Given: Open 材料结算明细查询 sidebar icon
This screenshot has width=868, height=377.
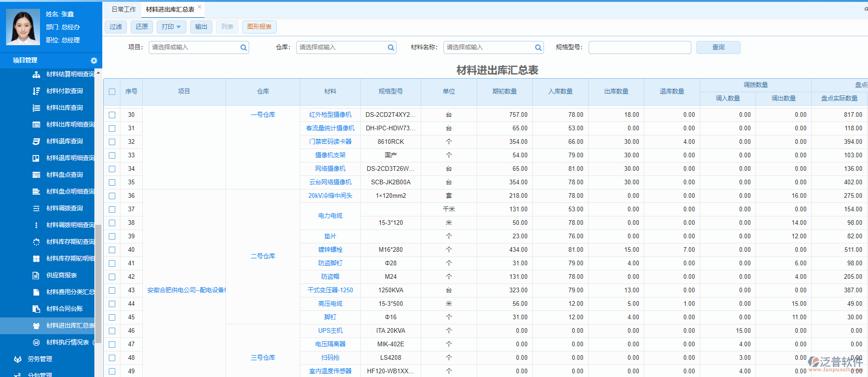Looking at the screenshot, I should point(36,74).
